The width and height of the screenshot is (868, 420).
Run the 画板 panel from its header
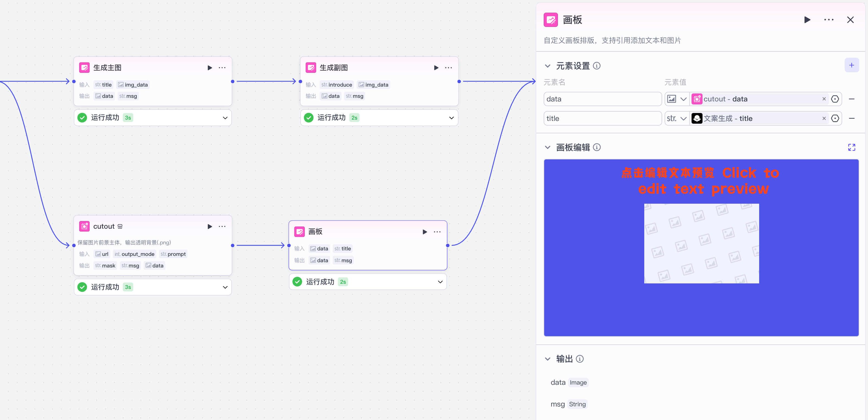807,20
